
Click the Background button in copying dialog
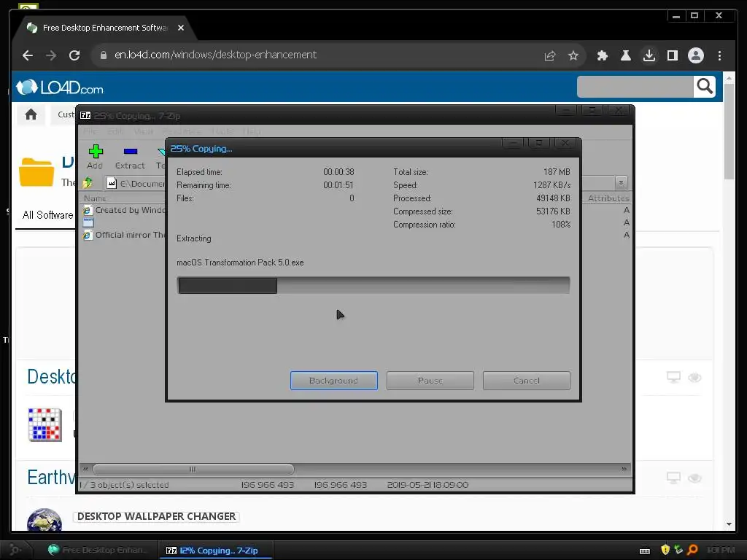pyautogui.click(x=333, y=381)
